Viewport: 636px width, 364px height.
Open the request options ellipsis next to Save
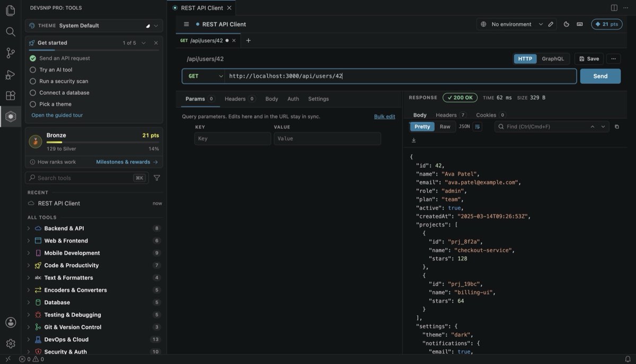coord(613,59)
